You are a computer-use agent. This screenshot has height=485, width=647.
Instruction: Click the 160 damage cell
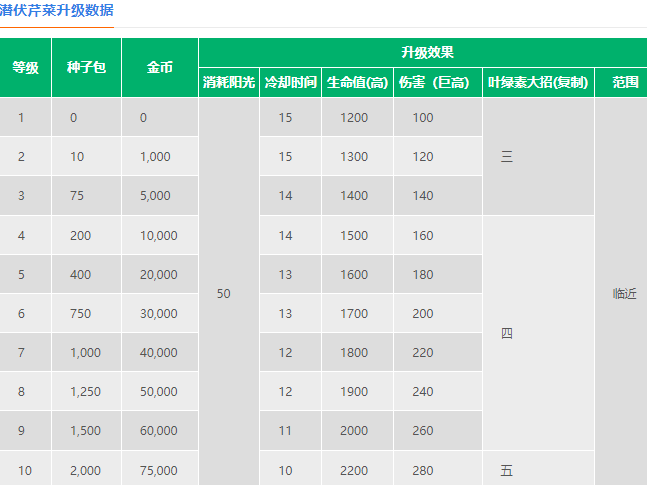click(x=438, y=235)
